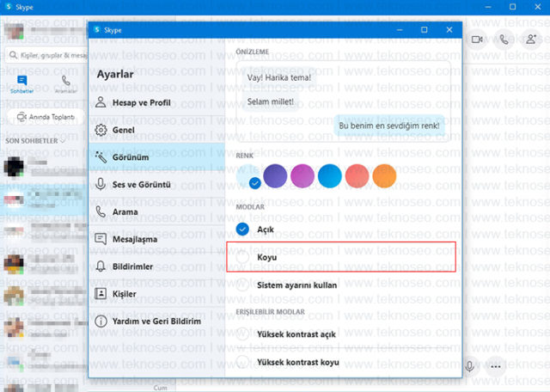Pick the purple theme color
550x392 pixels.
click(x=275, y=176)
